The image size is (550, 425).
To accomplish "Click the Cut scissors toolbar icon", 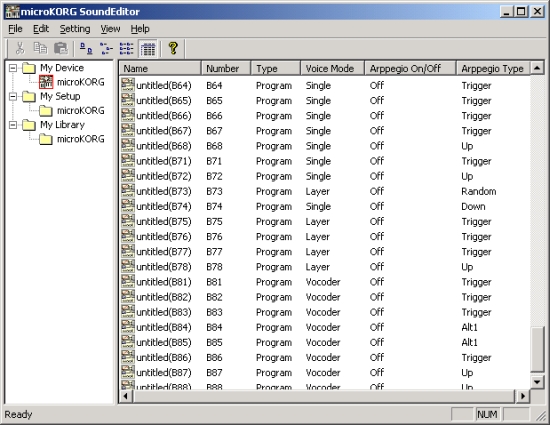I will tap(20, 48).
